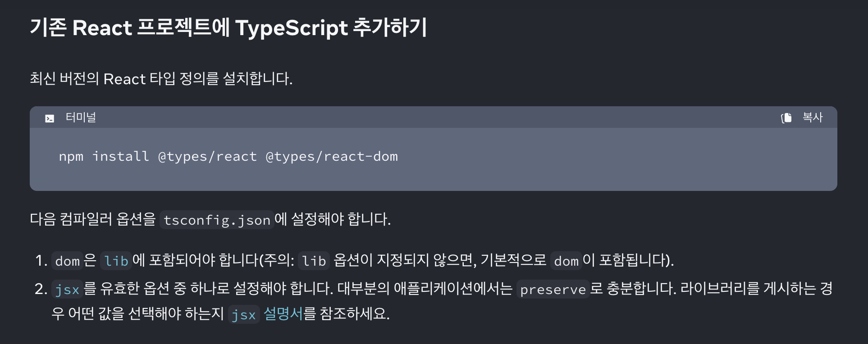Screen dimensions: 868x344
Task: Click the 터미널 label in code header
Action: [81, 118]
